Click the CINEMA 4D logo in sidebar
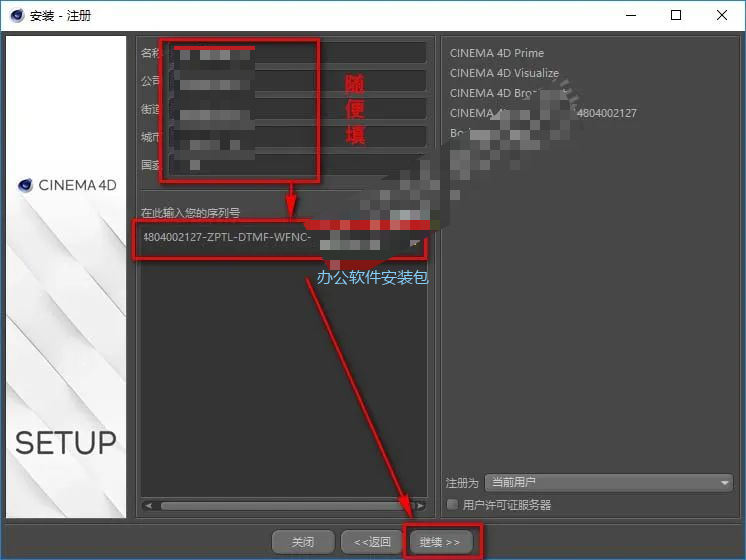The height and width of the screenshot is (560, 746). pyautogui.click(x=67, y=185)
